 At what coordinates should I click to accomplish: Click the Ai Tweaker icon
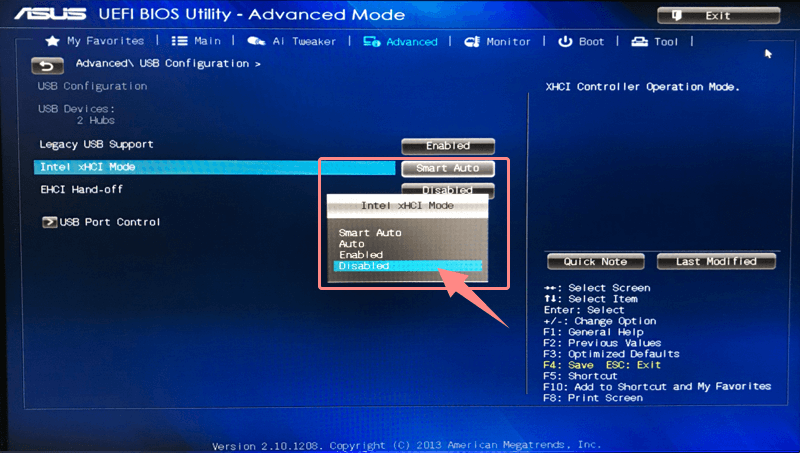point(256,41)
